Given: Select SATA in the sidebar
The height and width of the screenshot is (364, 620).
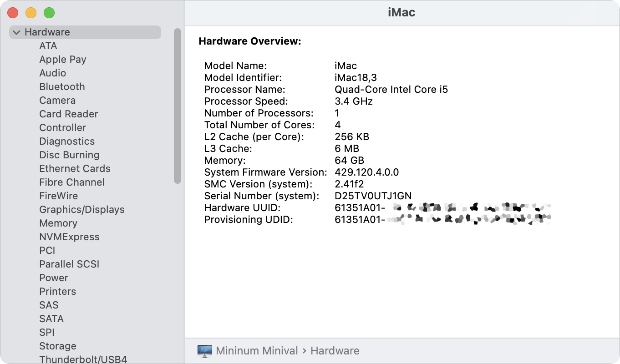Looking at the screenshot, I should [x=51, y=319].
